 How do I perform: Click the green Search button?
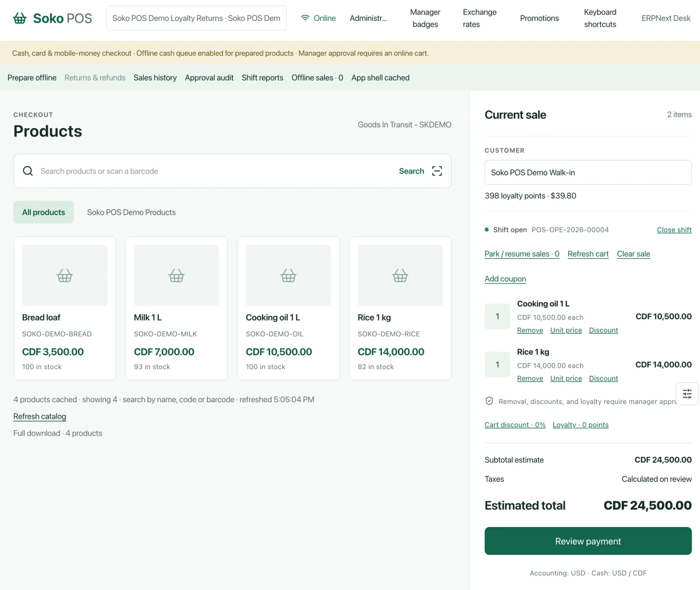(x=412, y=171)
